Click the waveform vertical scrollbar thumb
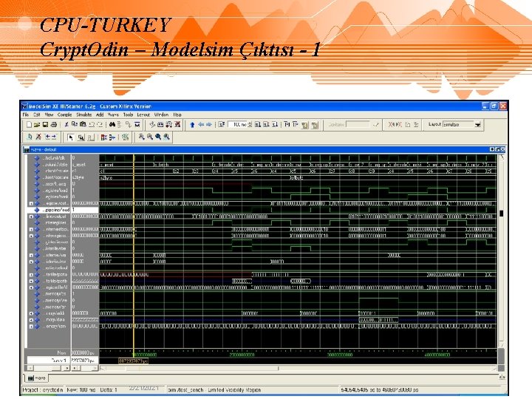This screenshot has width=532, height=399. click(502, 213)
